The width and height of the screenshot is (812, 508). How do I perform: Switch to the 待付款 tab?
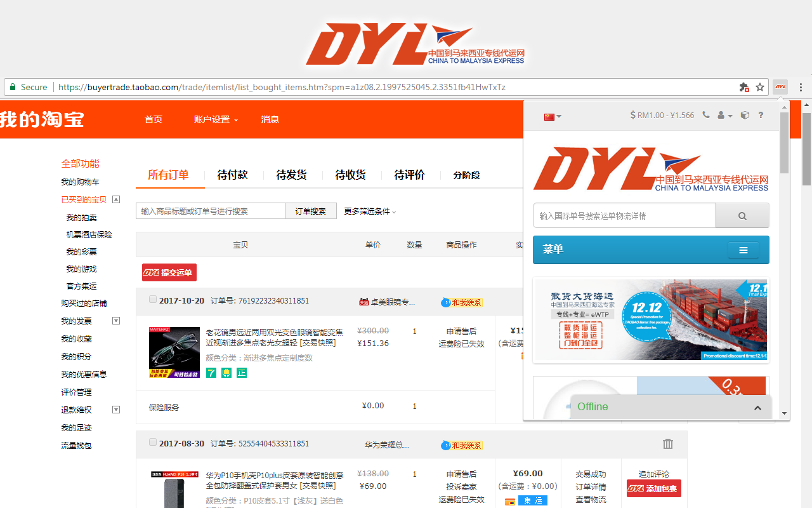233,175
